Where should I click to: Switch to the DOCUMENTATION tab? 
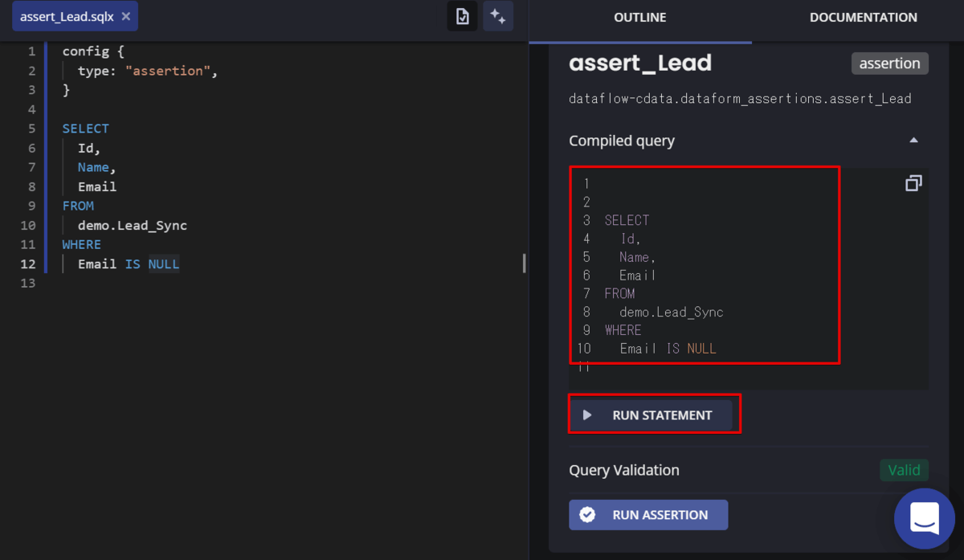tap(863, 18)
